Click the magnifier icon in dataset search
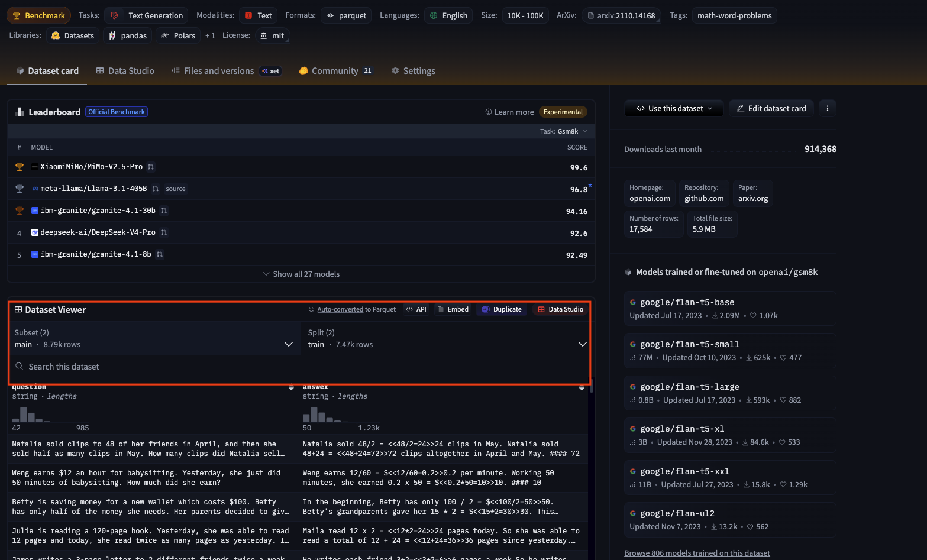927x560 pixels. coord(20,367)
